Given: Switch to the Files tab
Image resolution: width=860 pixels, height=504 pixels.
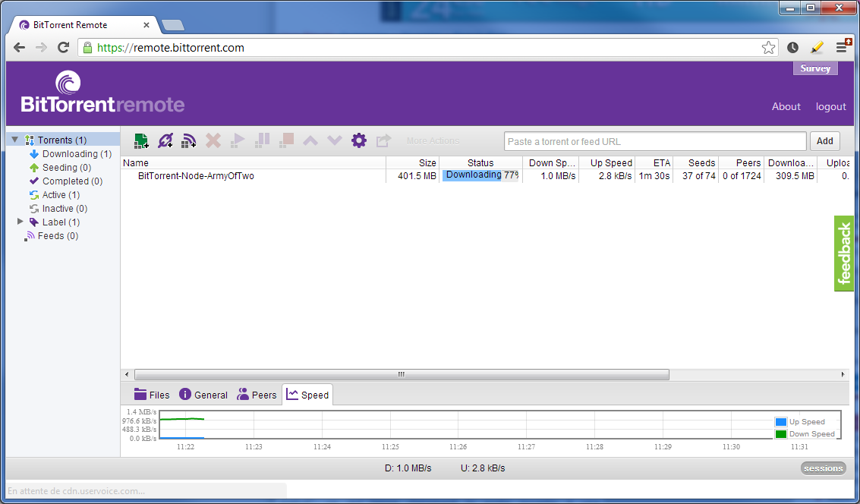Looking at the screenshot, I should [152, 395].
